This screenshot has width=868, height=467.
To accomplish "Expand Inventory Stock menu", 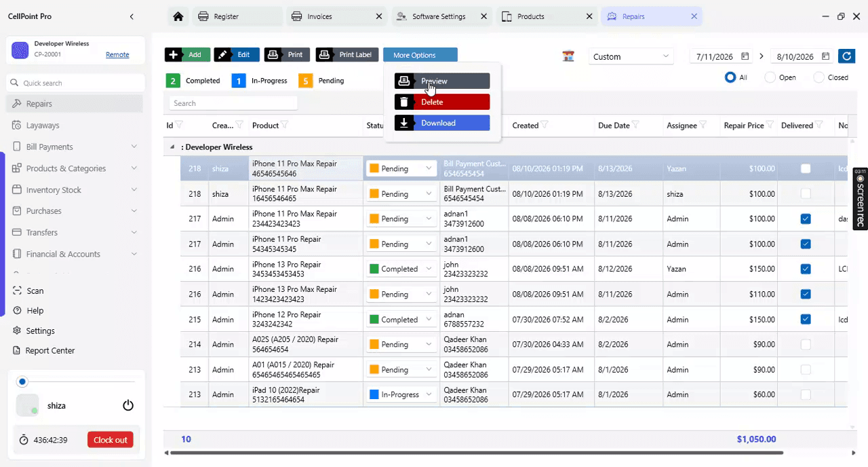I will (134, 190).
